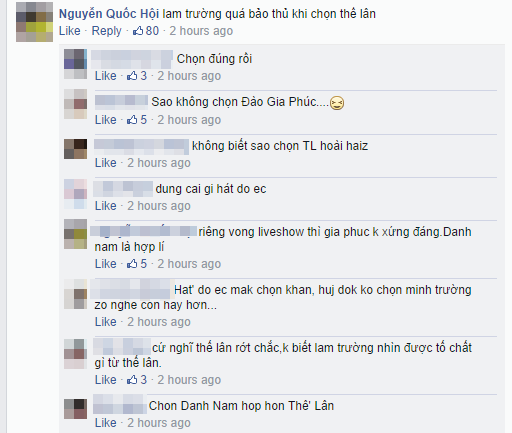Like the 'Sao không chọn Đào Gia Phúc' reply
This screenshot has width=512, height=433.
pyautogui.click(x=106, y=120)
